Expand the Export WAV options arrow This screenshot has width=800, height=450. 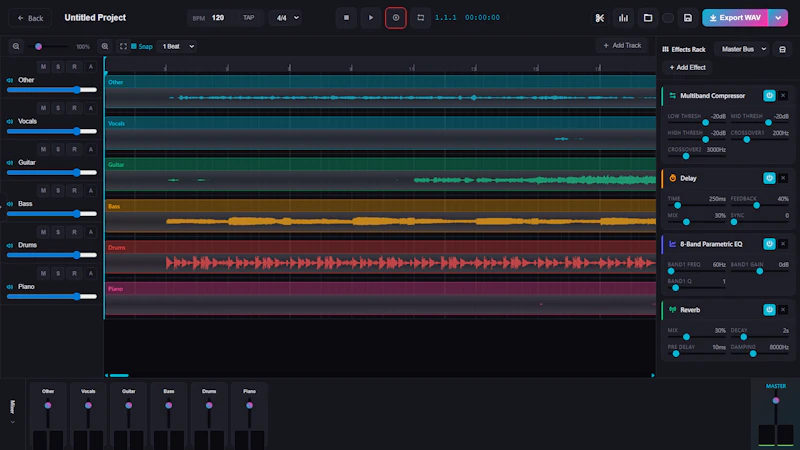coord(778,18)
